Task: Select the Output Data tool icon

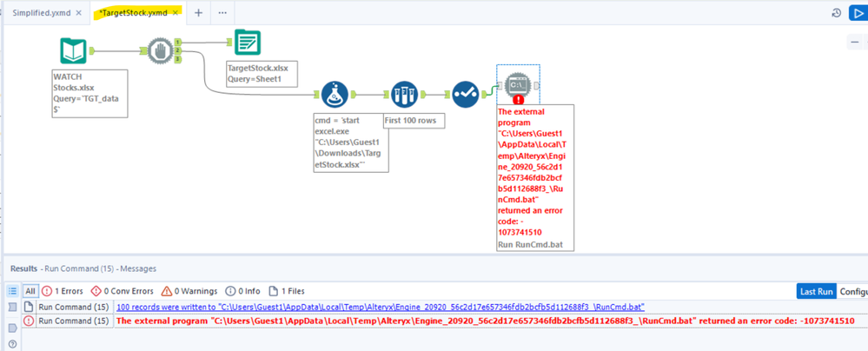Action: click(248, 43)
